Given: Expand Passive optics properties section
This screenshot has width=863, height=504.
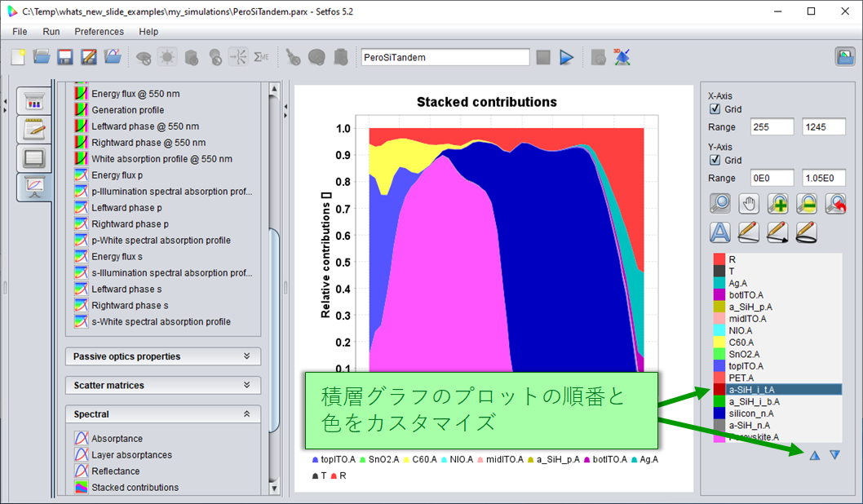Looking at the screenshot, I should coord(163,356).
